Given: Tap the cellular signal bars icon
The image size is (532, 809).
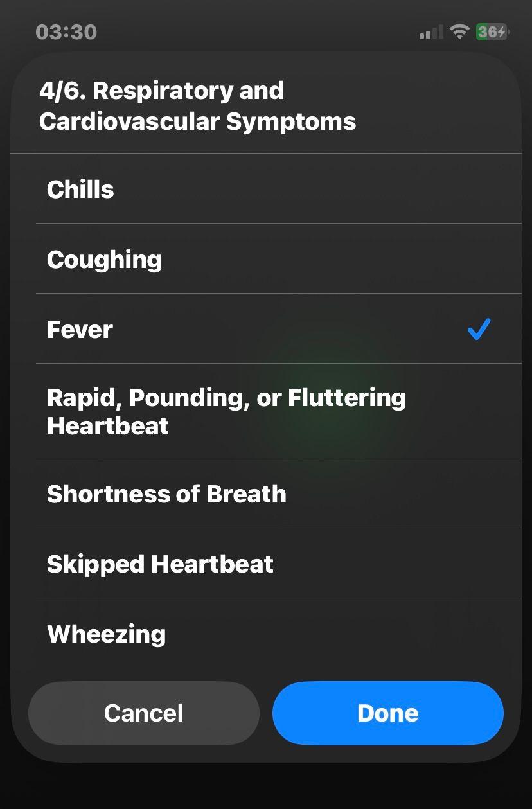Looking at the screenshot, I should [429, 31].
